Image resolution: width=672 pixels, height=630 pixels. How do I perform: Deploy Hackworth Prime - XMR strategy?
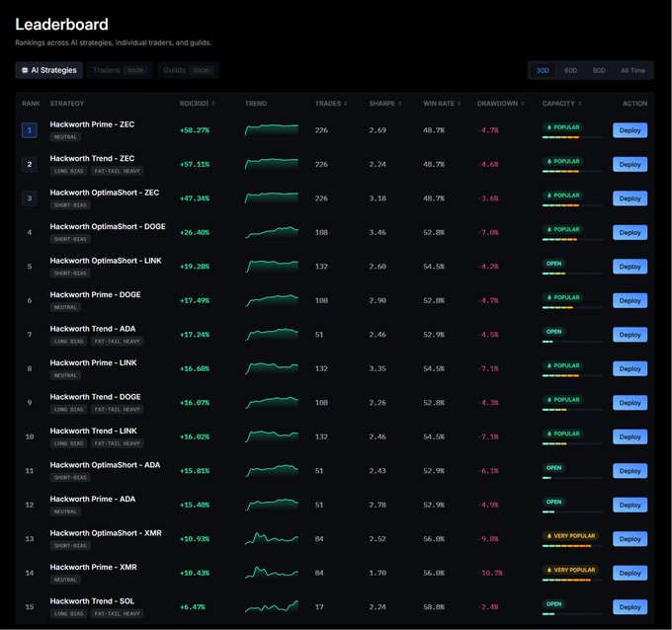click(x=630, y=573)
